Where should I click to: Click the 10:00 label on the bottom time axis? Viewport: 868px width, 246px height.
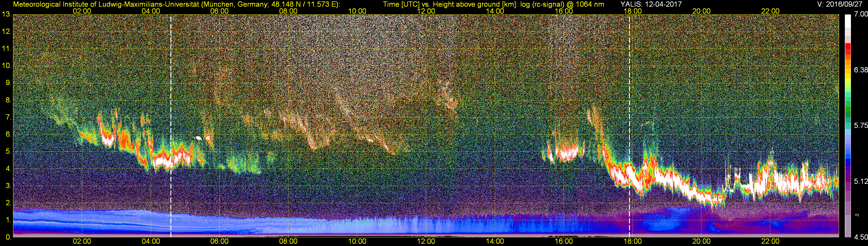click(x=357, y=242)
